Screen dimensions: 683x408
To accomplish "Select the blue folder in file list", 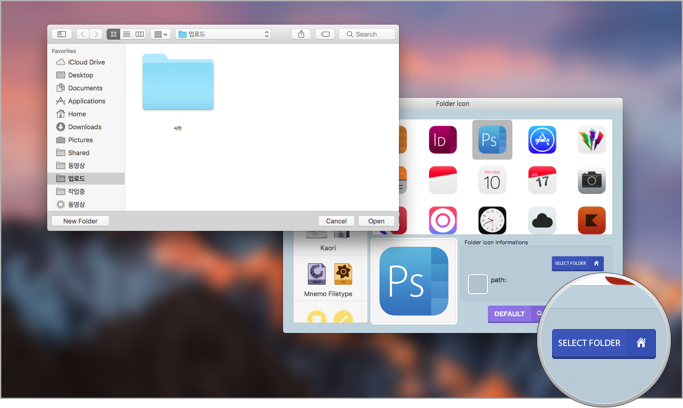I will tap(178, 82).
